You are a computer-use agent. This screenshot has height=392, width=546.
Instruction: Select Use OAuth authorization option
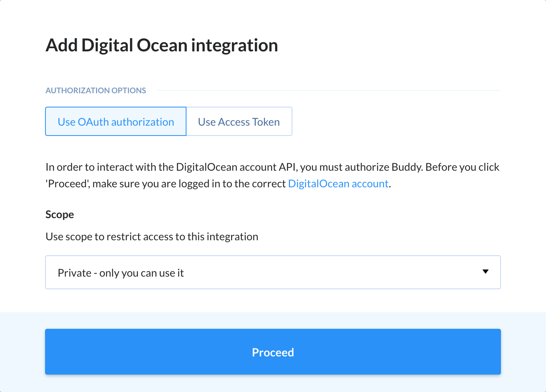click(x=116, y=121)
